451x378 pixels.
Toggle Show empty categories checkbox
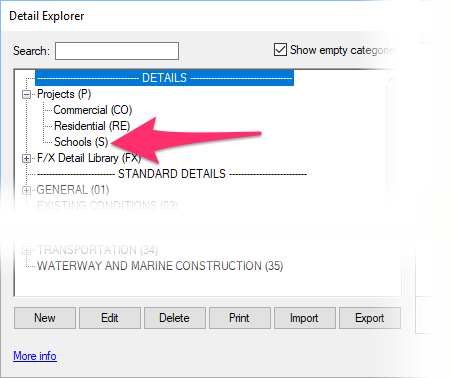point(280,50)
